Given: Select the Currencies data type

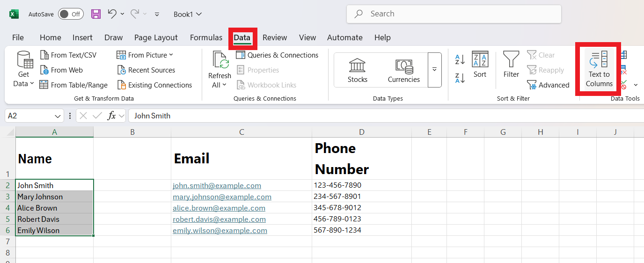Looking at the screenshot, I should (403, 70).
